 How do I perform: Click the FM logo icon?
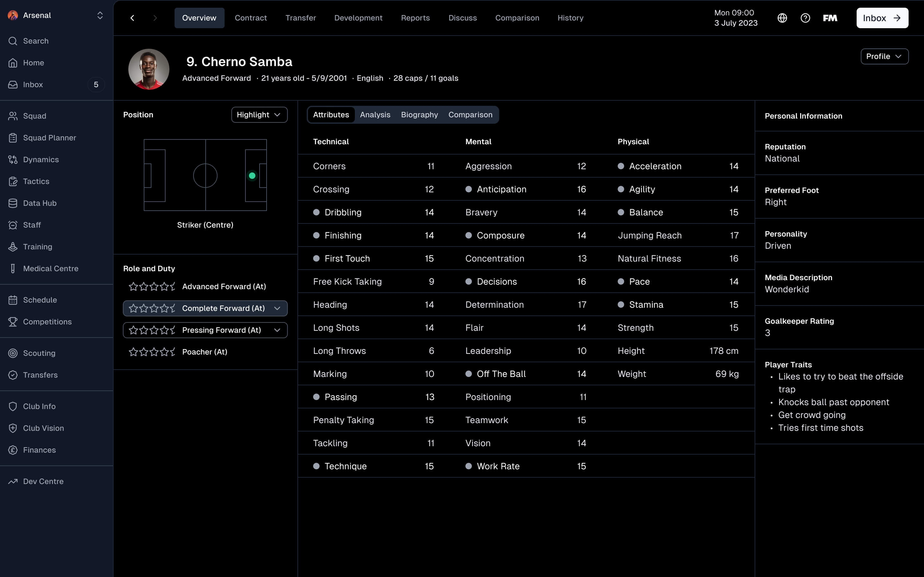click(830, 17)
